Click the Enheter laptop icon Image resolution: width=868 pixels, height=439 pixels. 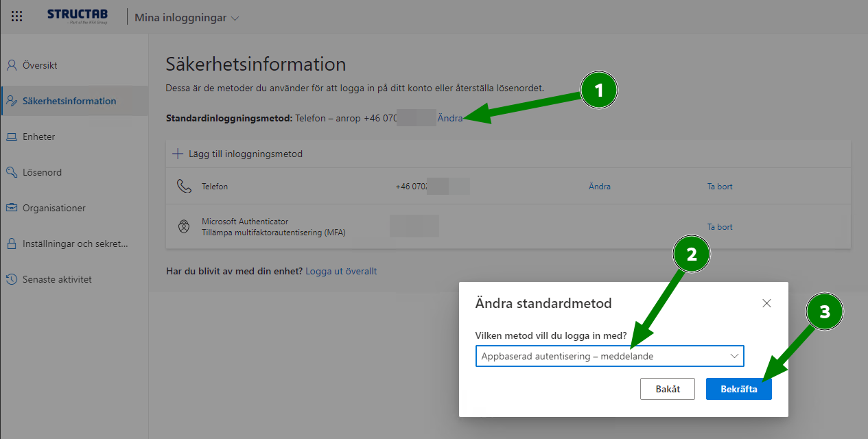pyautogui.click(x=11, y=137)
